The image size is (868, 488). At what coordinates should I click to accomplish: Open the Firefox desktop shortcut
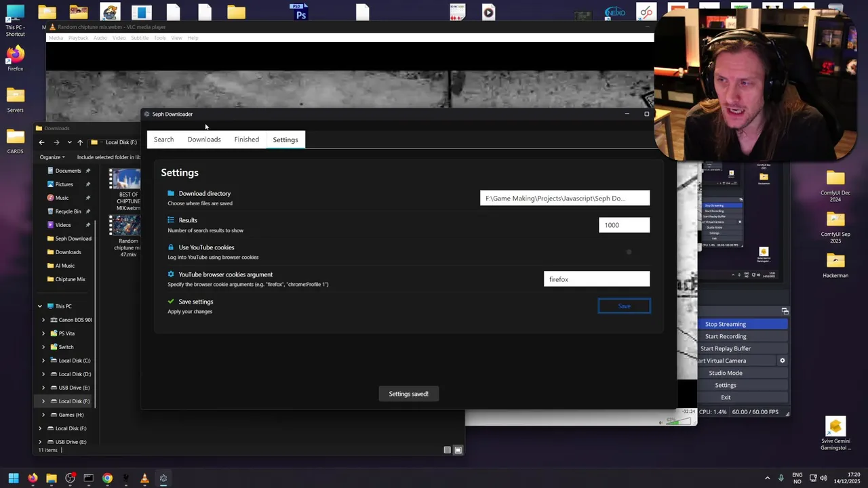click(x=15, y=60)
